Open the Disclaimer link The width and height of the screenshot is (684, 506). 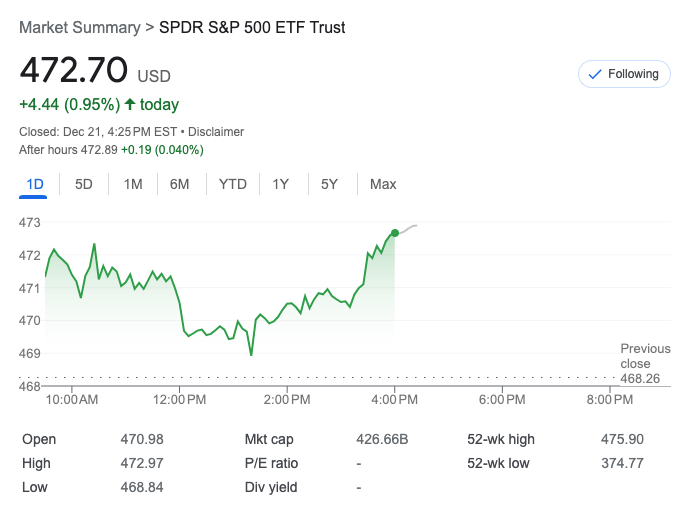[216, 132]
